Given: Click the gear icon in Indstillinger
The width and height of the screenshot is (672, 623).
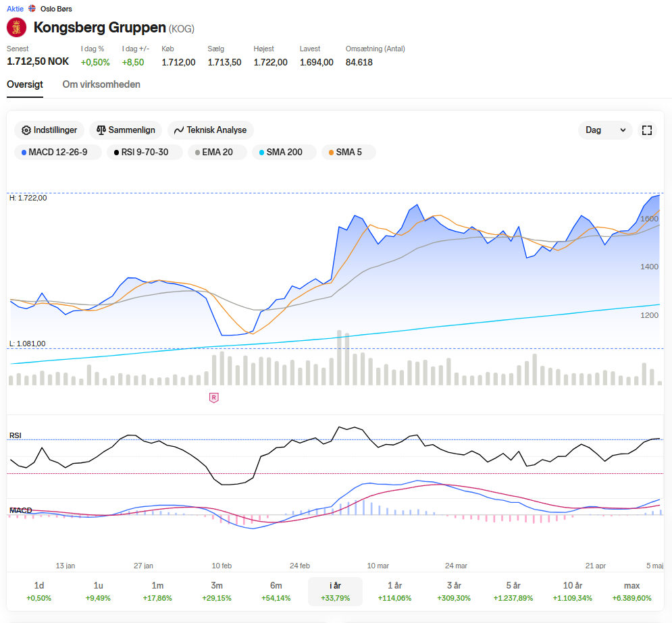Looking at the screenshot, I should pyautogui.click(x=26, y=130).
